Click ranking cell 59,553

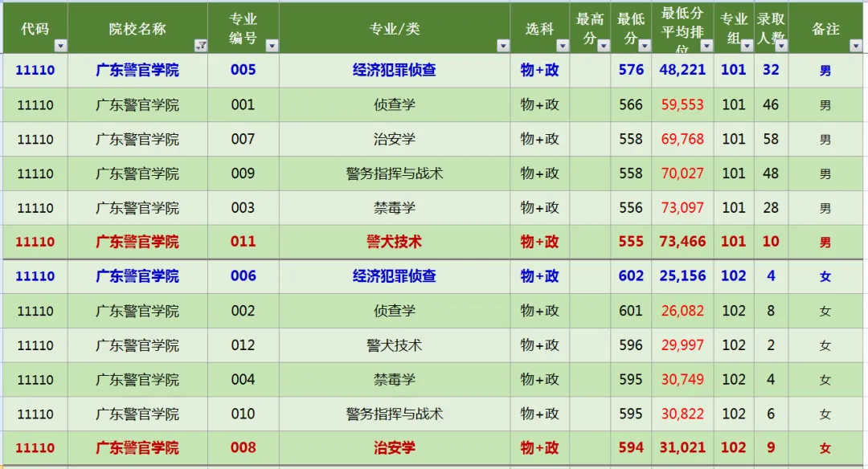click(682, 105)
